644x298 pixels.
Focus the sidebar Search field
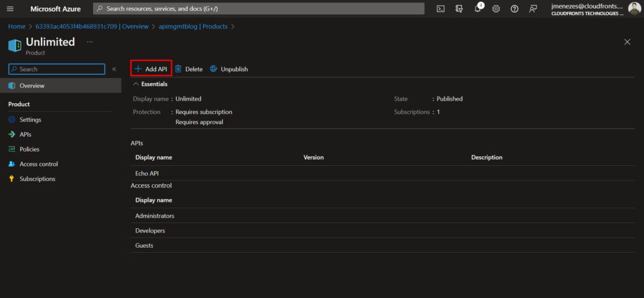coord(57,69)
